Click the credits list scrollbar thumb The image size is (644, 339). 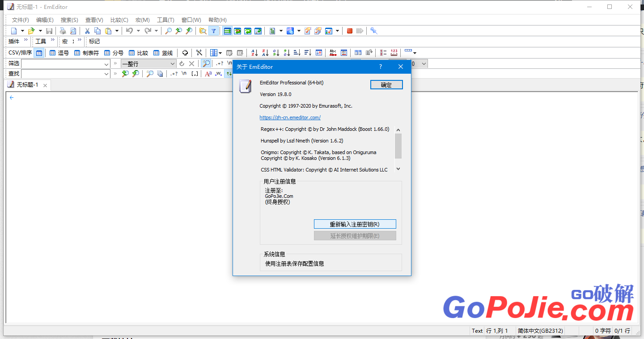pyautogui.click(x=398, y=146)
